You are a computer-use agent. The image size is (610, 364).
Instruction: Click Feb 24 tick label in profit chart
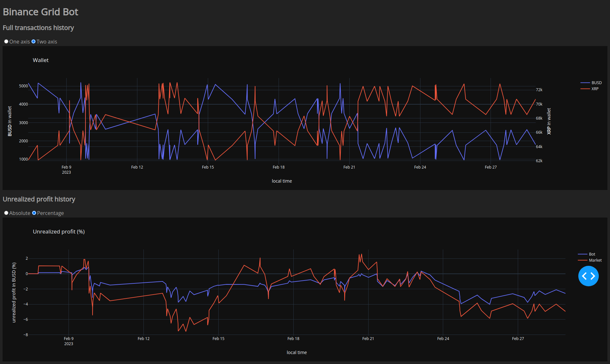[x=443, y=339]
